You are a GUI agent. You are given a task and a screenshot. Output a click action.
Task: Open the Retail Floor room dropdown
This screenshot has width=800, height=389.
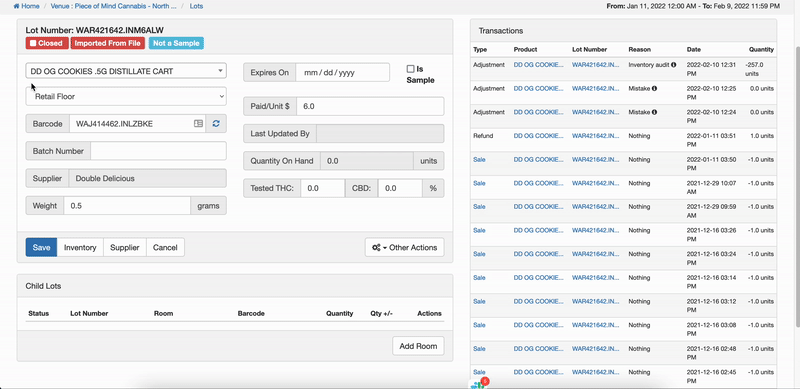coord(126,96)
